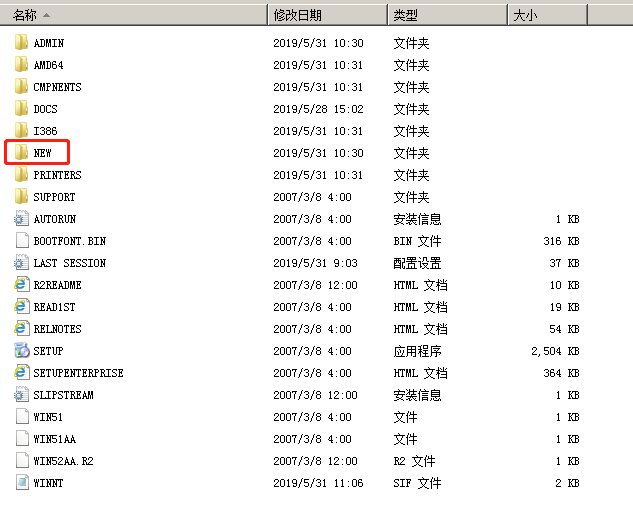Select the SETUPENTERPRISE HTML icon
The width and height of the screenshot is (633, 518).
(22, 373)
